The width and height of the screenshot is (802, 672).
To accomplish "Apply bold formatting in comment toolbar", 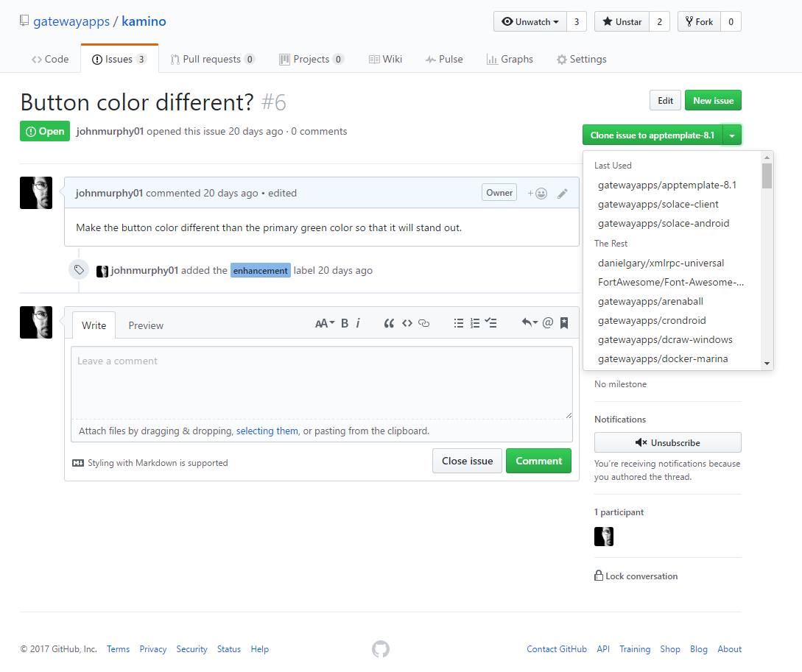I will [x=345, y=323].
